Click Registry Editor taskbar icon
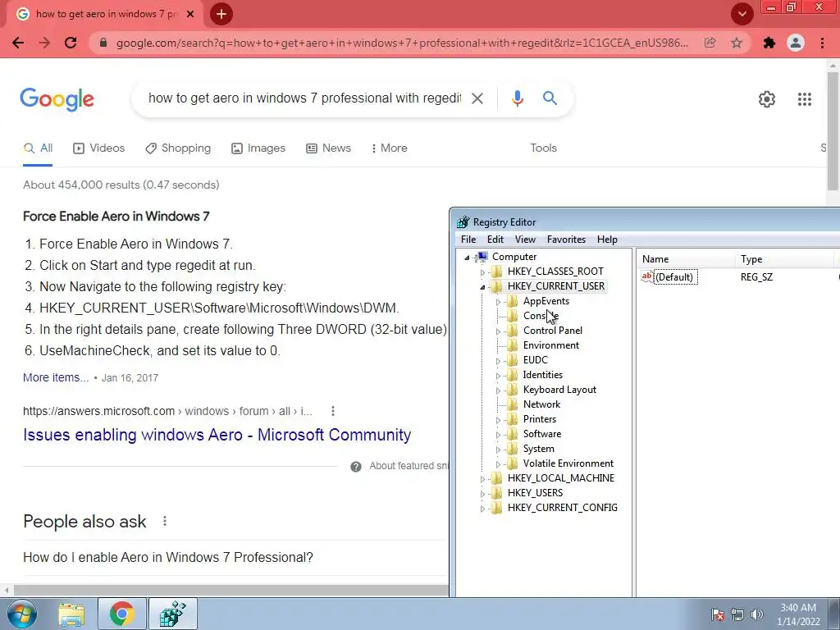Screen dimensions: 840x630 click(x=172, y=614)
